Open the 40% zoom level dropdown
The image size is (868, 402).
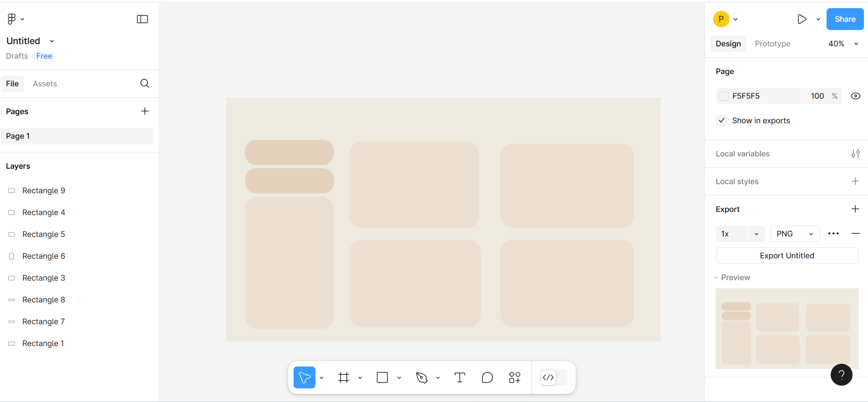843,44
